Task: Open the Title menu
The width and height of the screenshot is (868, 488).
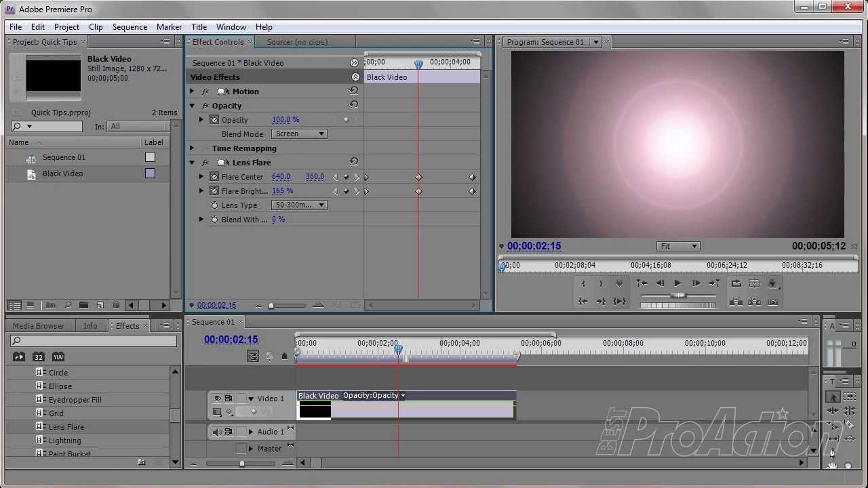Action: pos(199,27)
